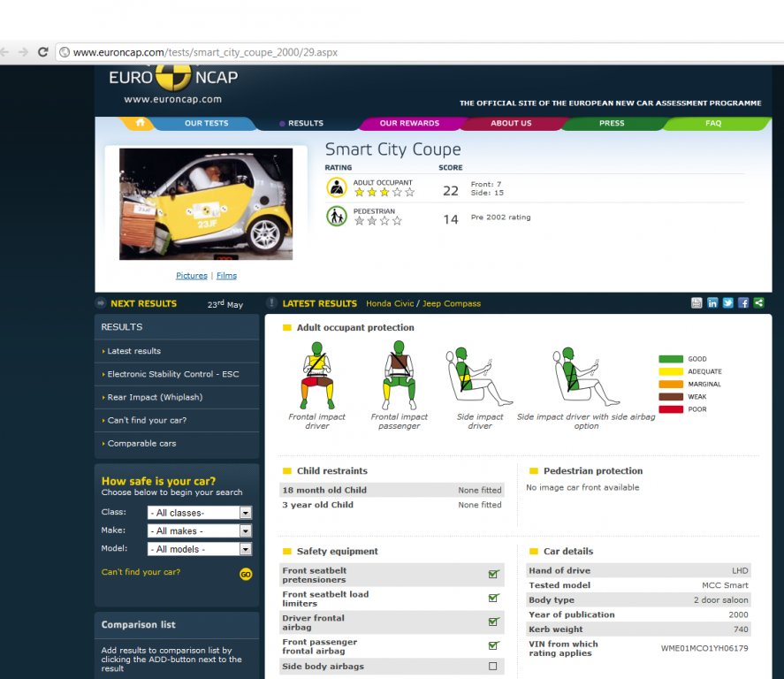Click Can't find your car? near GO
The height and width of the screenshot is (679, 784).
[x=141, y=571]
